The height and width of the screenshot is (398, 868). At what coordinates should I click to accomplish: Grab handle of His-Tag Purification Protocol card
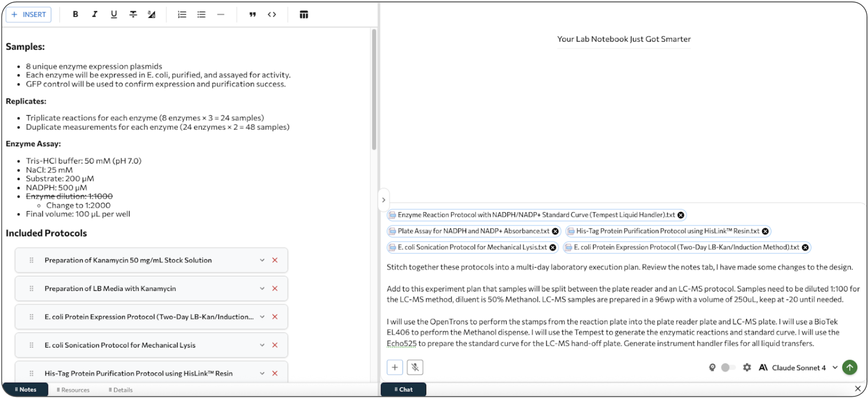pos(31,373)
